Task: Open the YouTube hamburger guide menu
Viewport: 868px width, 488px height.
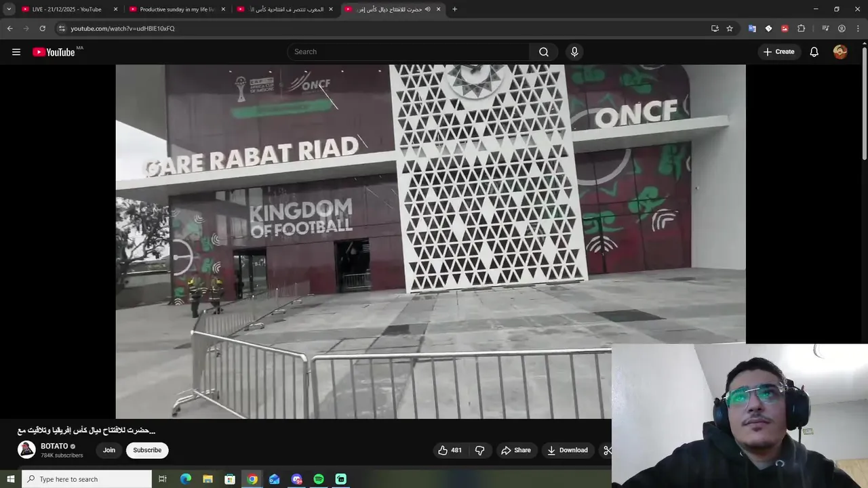Action: point(16,52)
